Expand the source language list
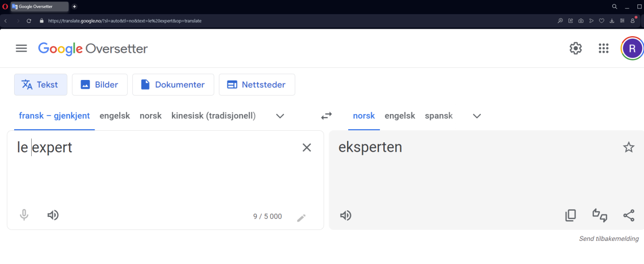 point(280,116)
